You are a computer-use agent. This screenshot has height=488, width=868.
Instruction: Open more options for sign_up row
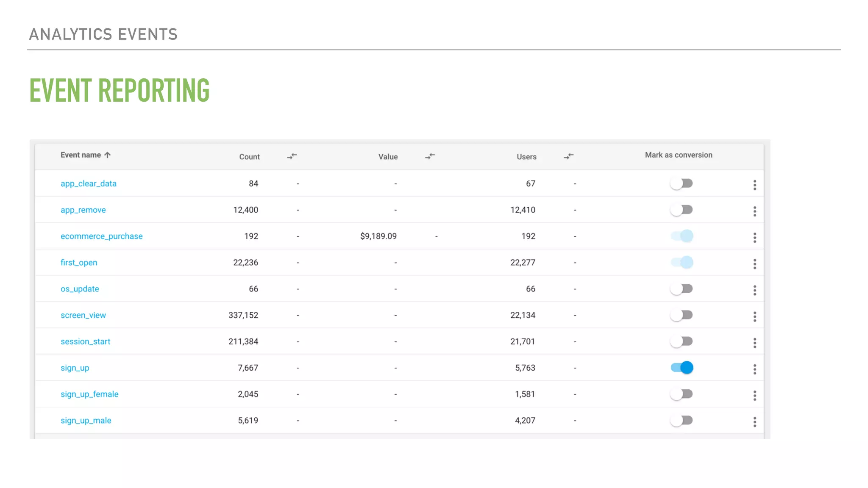click(x=754, y=369)
